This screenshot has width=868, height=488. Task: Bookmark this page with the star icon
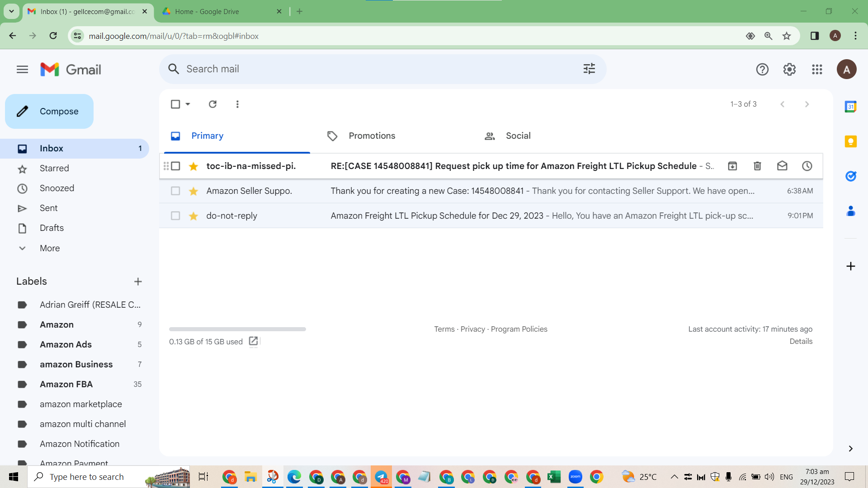tap(787, 36)
